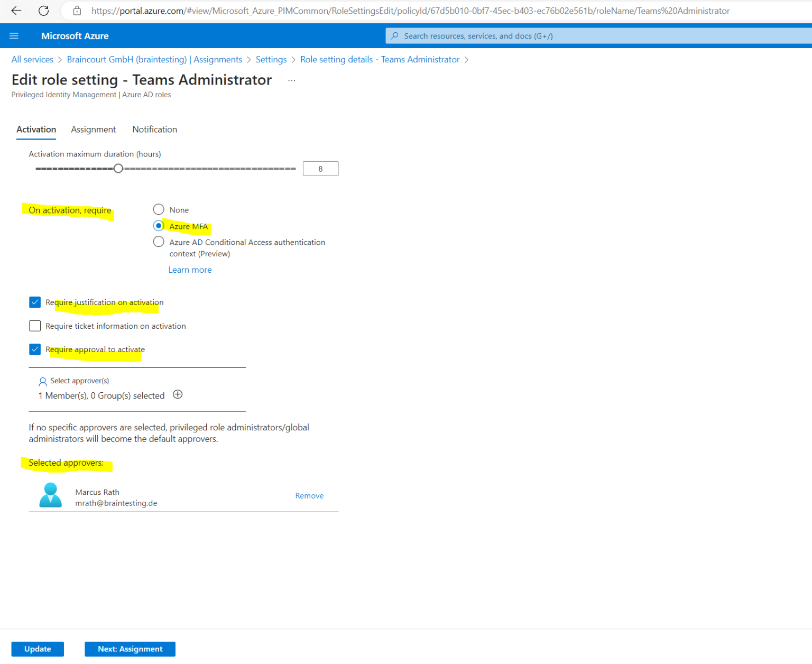Viewport: 812px width, 664px height.
Task: Adjust the activation maximum duration slider
Action: point(118,168)
